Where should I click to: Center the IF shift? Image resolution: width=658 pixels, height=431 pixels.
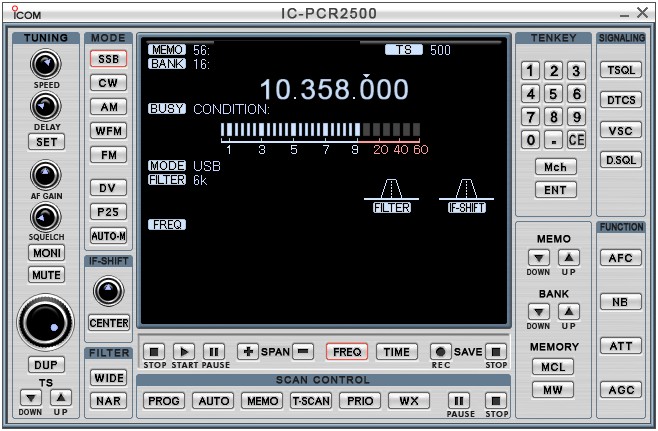click(x=109, y=323)
